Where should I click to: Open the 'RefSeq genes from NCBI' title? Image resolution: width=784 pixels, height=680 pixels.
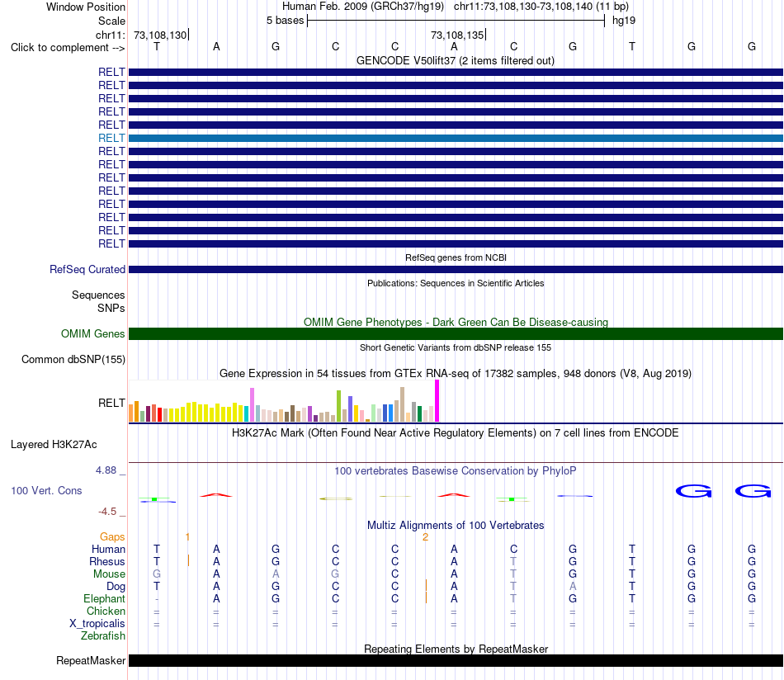[x=456, y=257]
